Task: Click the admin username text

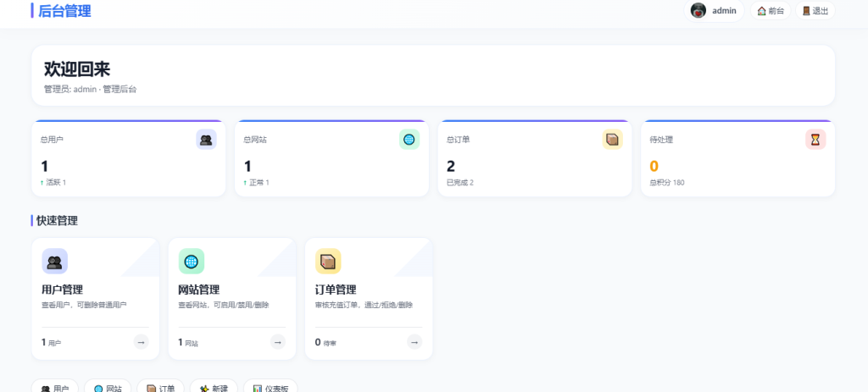Action: [x=724, y=10]
